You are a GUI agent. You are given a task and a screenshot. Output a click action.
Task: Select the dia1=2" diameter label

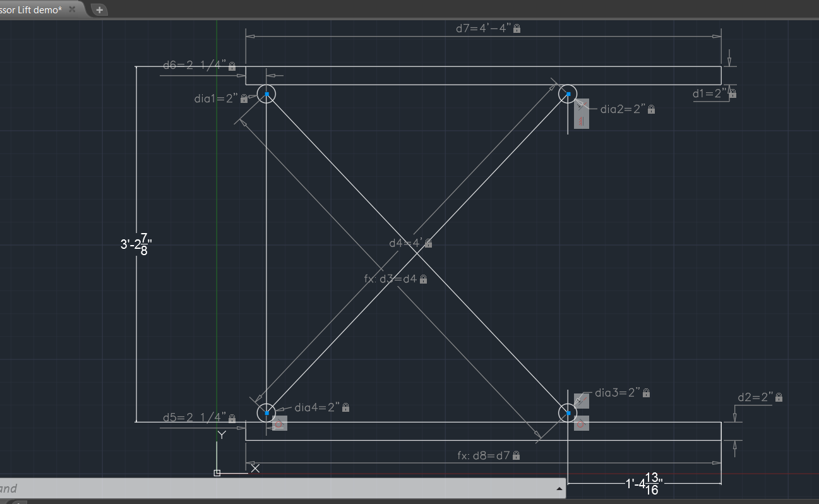pyautogui.click(x=216, y=99)
